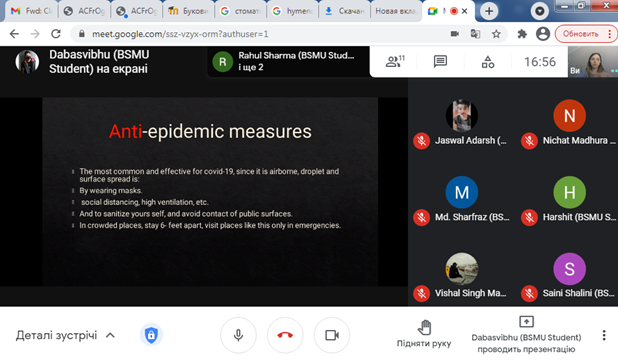Select Jaswal Adarsh's avatar tile

tap(462, 116)
